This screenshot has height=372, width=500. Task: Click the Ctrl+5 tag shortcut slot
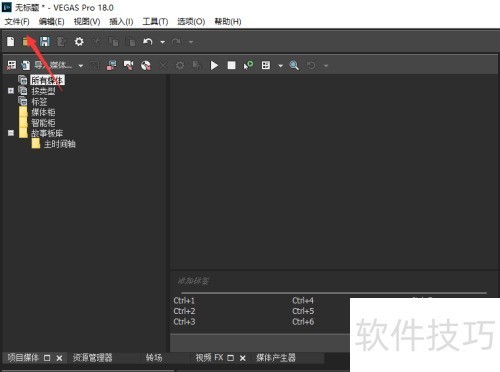click(303, 311)
